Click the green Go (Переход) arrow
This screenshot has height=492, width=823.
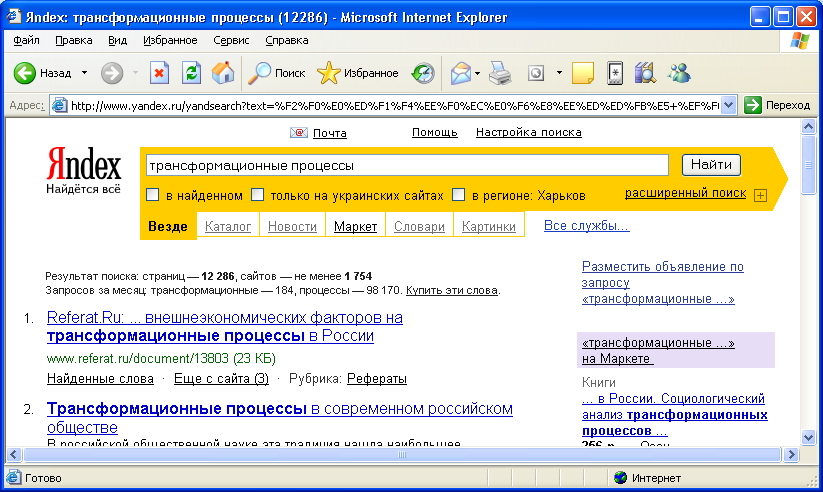tap(752, 105)
